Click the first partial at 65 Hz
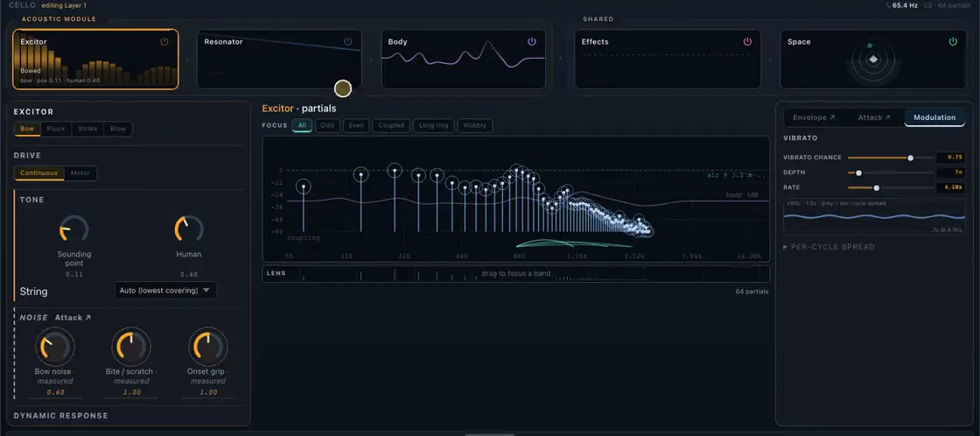Viewport: 980px width, 436px height. [304, 186]
